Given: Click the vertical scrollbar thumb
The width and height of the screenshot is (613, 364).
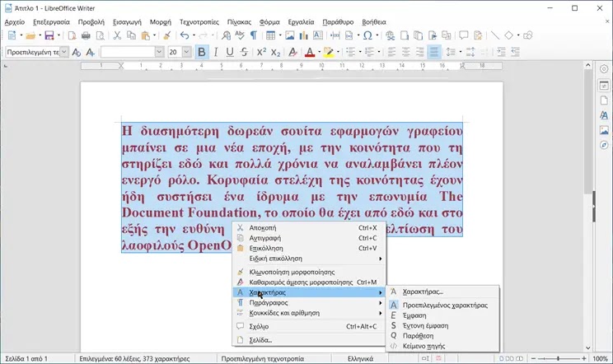Looking at the screenshot, I should pos(588,131).
